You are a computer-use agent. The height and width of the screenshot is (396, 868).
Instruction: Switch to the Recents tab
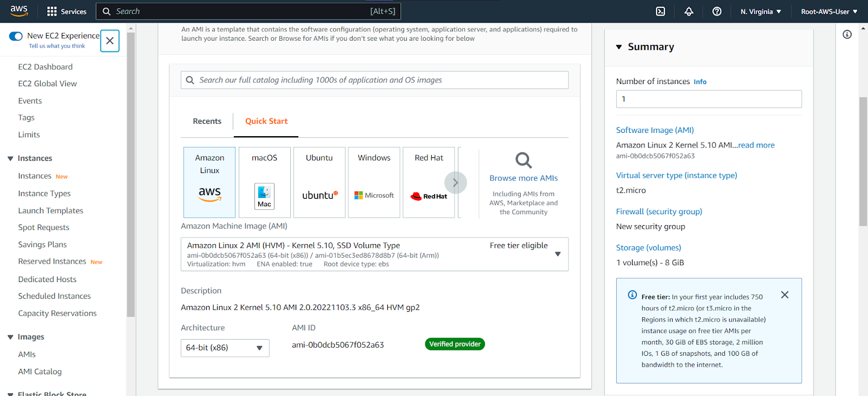point(207,122)
